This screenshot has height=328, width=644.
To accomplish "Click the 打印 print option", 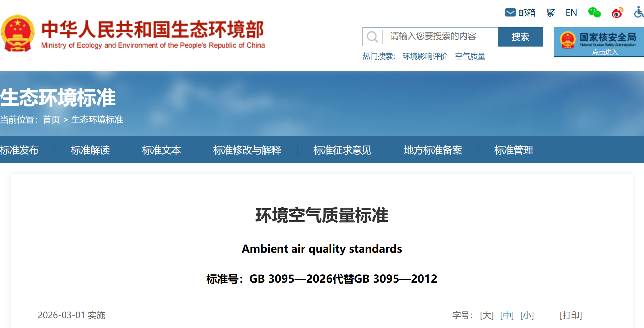I will [571, 315].
